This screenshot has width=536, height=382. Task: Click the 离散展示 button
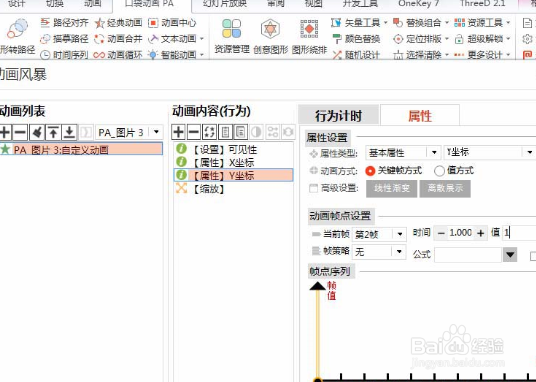[445, 188]
